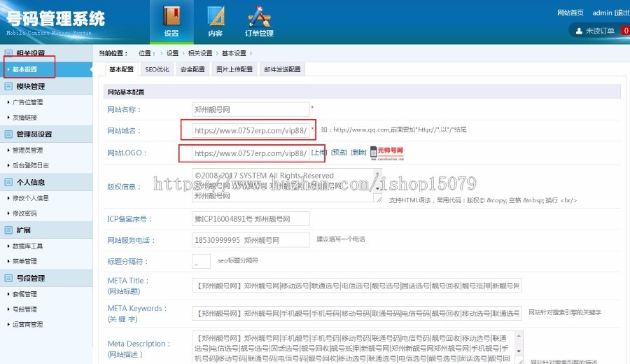
Task: Focus the 网站域名 input field
Action: pyautogui.click(x=251, y=131)
